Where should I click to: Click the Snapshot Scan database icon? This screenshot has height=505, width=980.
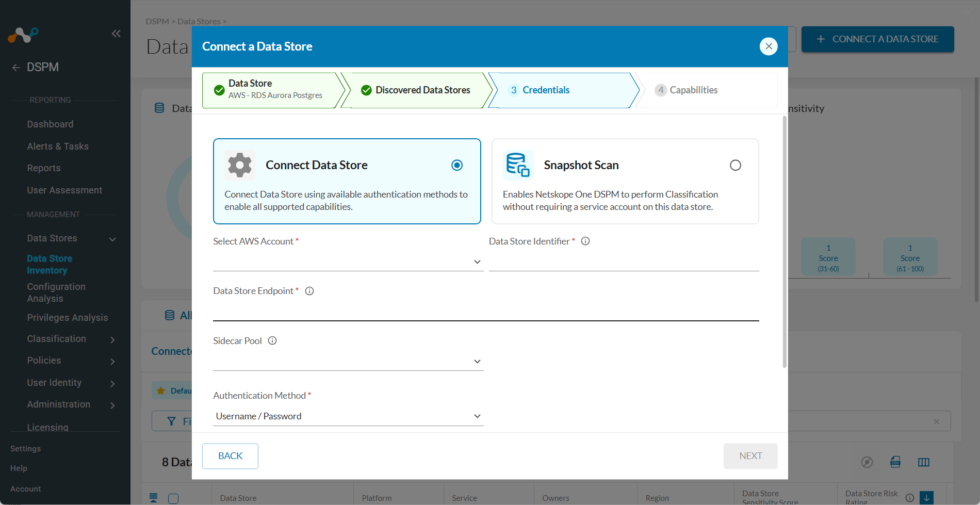coord(518,165)
